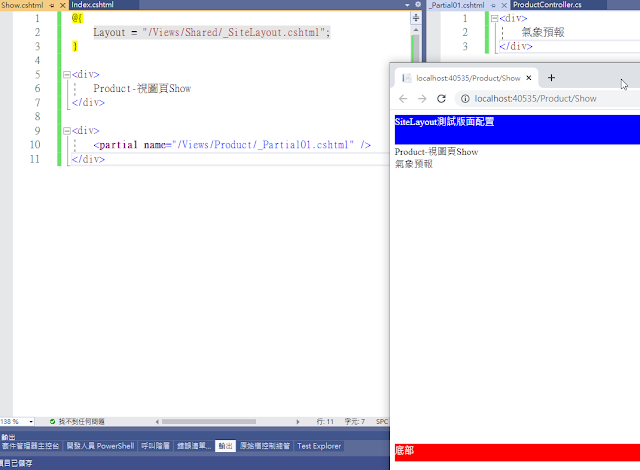Pin the _Partial01.cshtml tab

coord(493,5)
